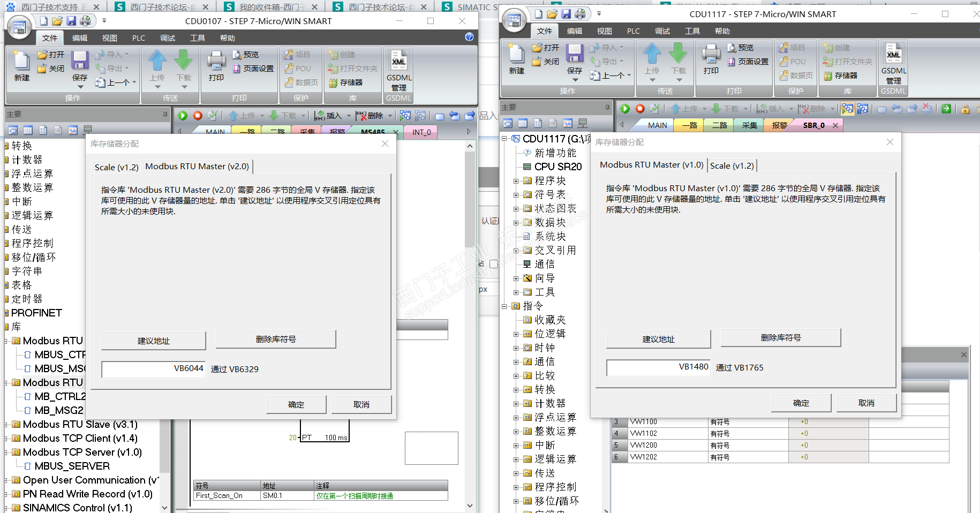Click the 预览 preview icon in CDU0107
Viewport: 980px width, 513px height.
point(237,55)
